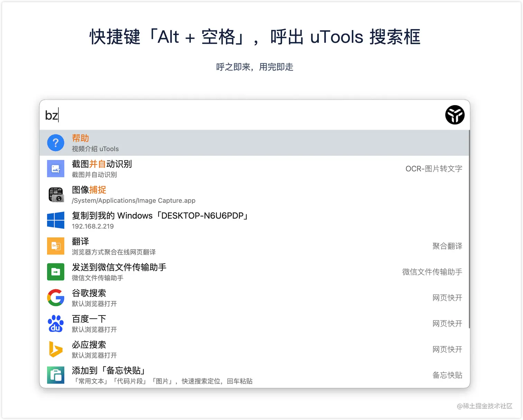
Task: Click the screenshot OCR recognition icon
Action: pos(56,169)
